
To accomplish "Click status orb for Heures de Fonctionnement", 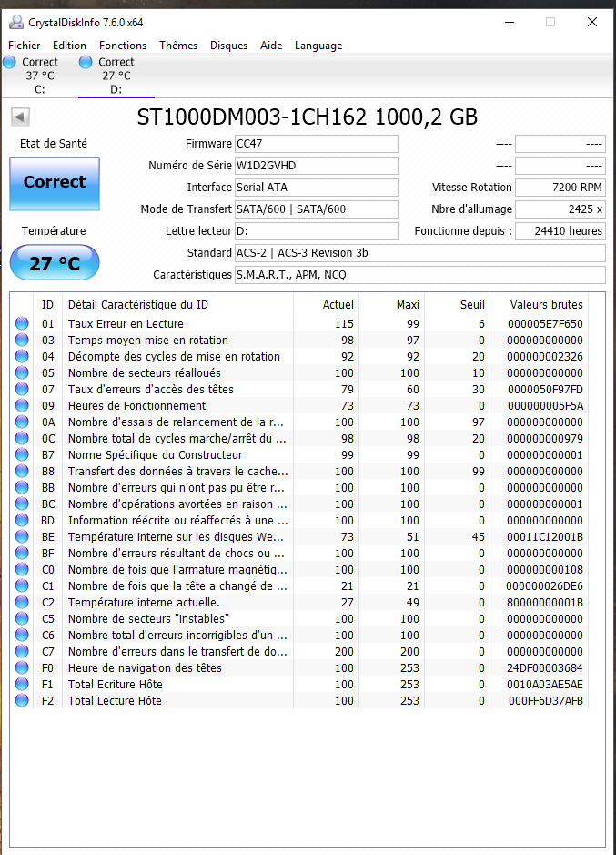I will (22, 405).
